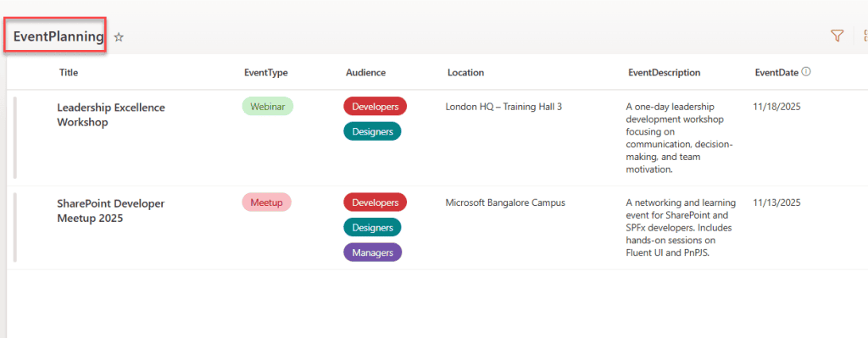Open the filter pane funnel icon
This screenshot has width=868, height=338.
[x=837, y=36]
